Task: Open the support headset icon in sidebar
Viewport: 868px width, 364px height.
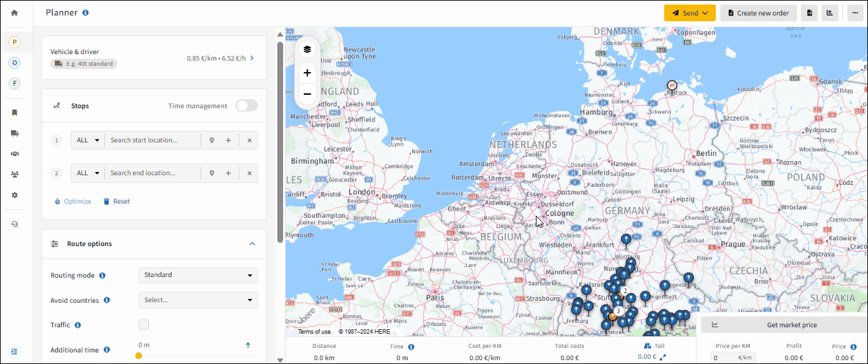Action: tap(14, 224)
